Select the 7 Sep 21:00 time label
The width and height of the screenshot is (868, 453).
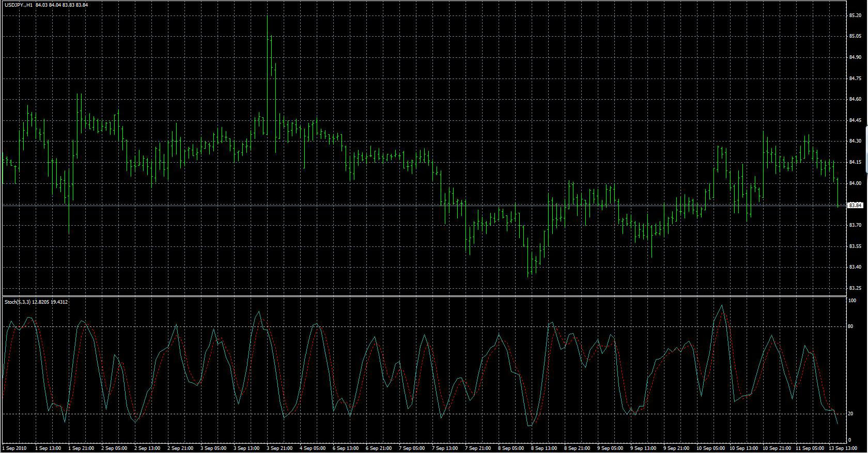click(478, 448)
